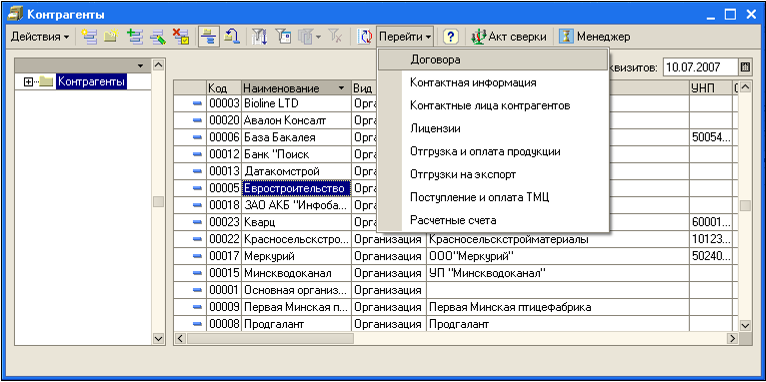Open the Действия dropdown menu
The image size is (766, 382).
click(x=40, y=37)
